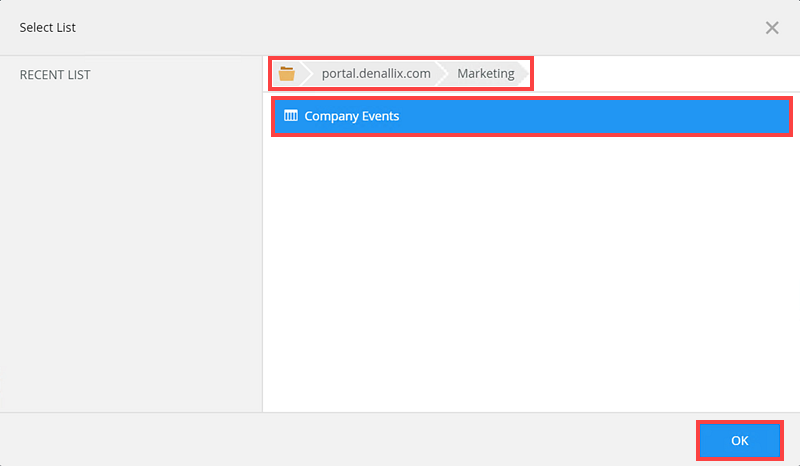Click empty space below Company Events

coord(531,273)
